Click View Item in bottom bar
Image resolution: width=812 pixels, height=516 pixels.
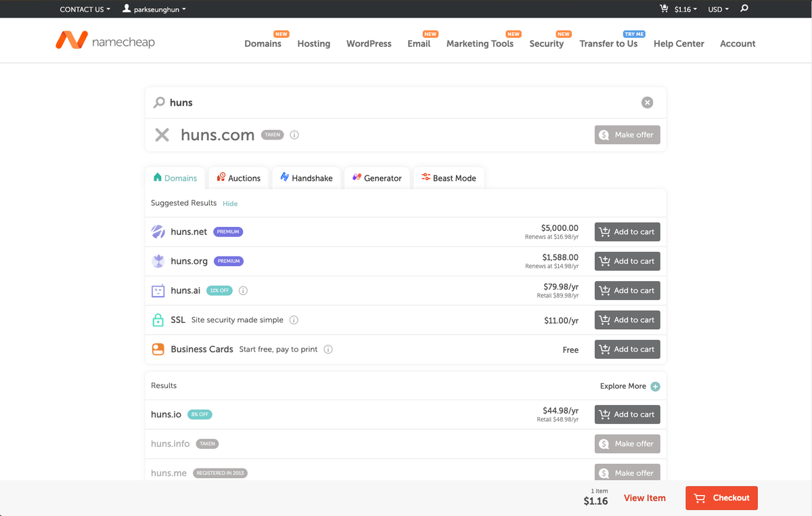click(645, 498)
